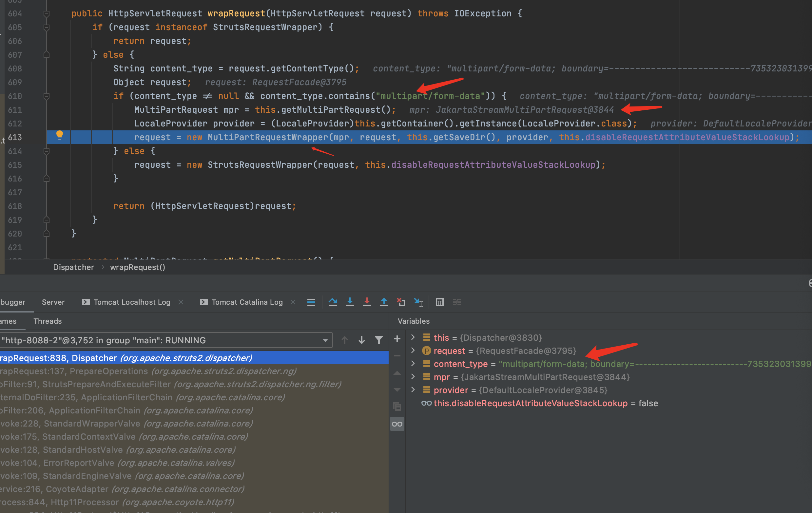Click the Step Out debugger icon

384,302
